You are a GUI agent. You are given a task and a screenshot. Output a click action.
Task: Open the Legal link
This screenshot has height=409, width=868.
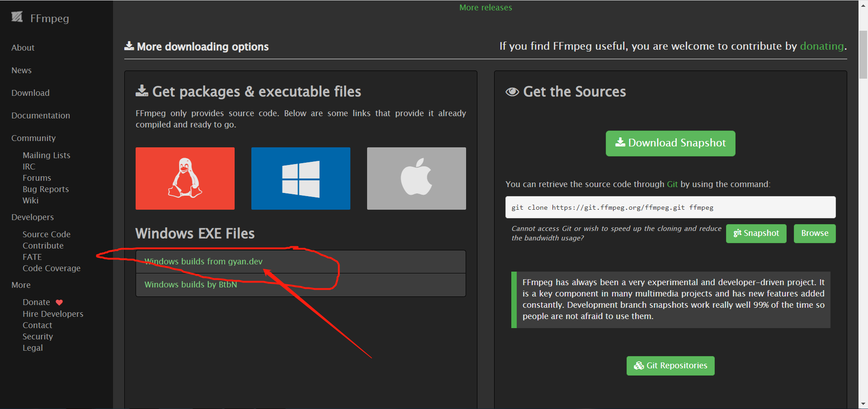[x=33, y=348]
